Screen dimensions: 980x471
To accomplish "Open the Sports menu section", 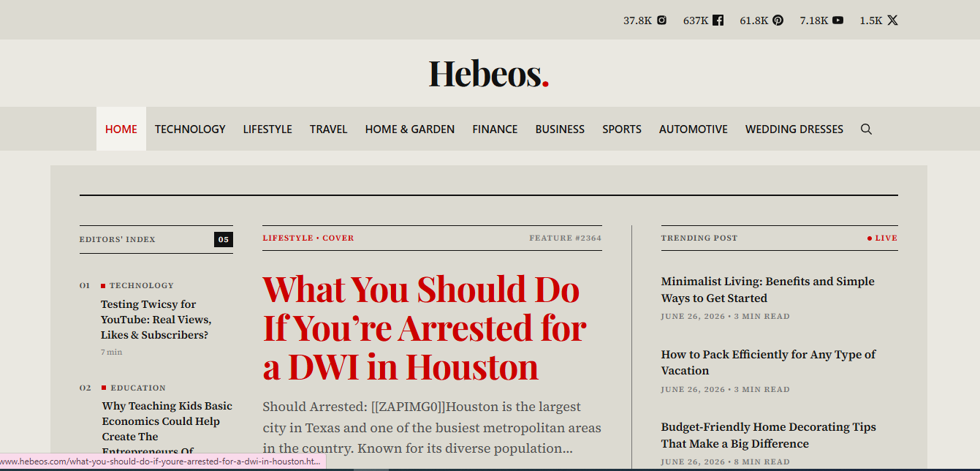I will pyautogui.click(x=622, y=129).
